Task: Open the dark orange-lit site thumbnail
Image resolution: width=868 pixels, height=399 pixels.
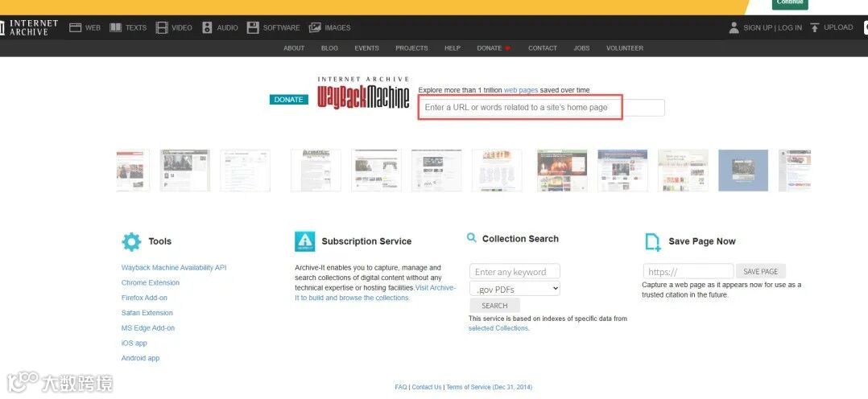Action: (x=562, y=171)
